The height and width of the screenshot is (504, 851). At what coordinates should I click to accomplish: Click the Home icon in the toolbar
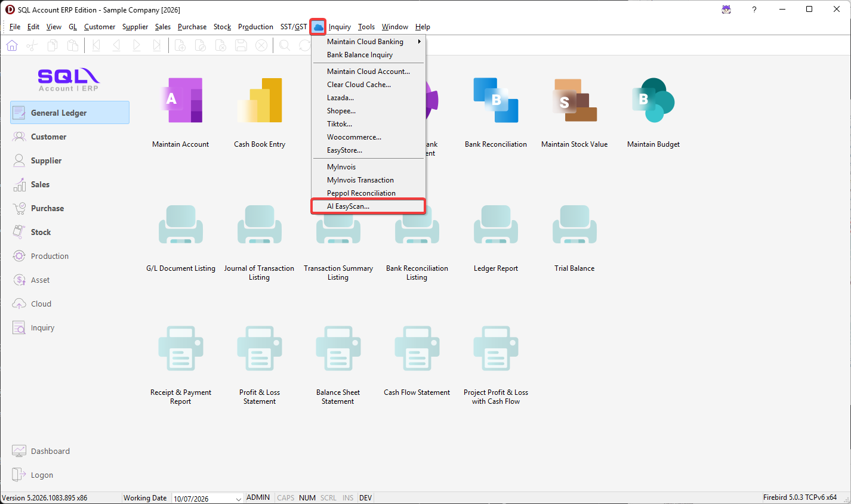[x=12, y=45]
